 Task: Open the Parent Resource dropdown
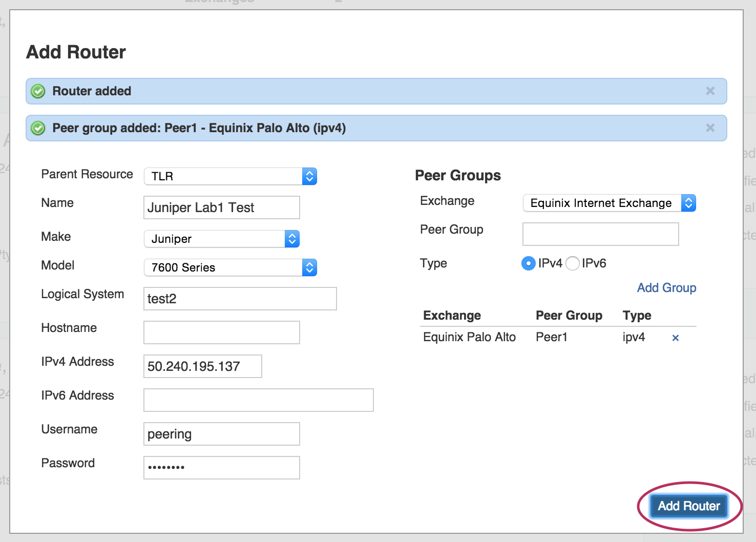click(x=230, y=176)
